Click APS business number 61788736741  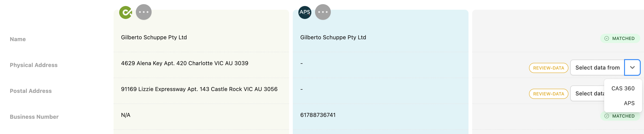pyautogui.click(x=318, y=115)
